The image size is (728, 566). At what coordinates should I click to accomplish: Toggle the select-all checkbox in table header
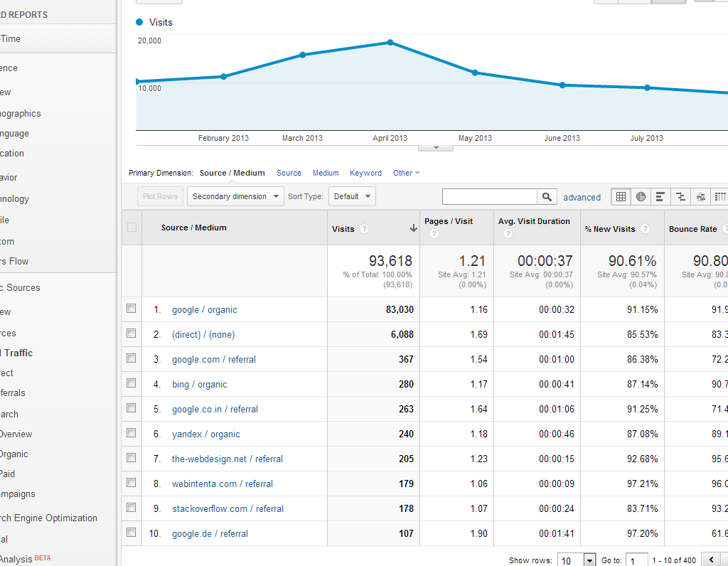coord(131,228)
